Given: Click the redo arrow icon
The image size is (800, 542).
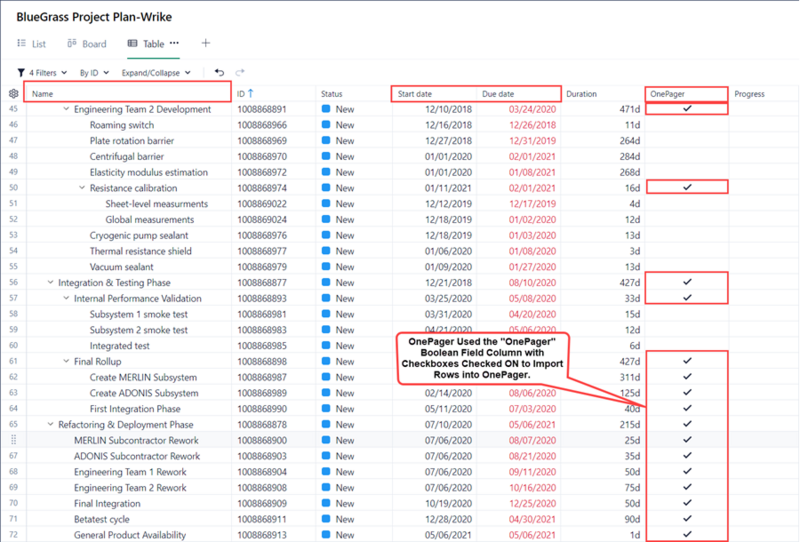Looking at the screenshot, I should [240, 72].
